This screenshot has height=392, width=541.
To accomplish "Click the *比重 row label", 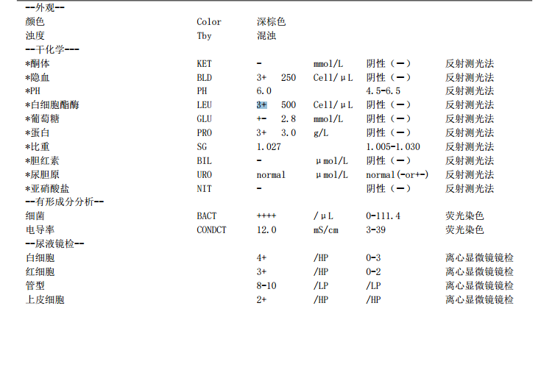I will (38, 147).
